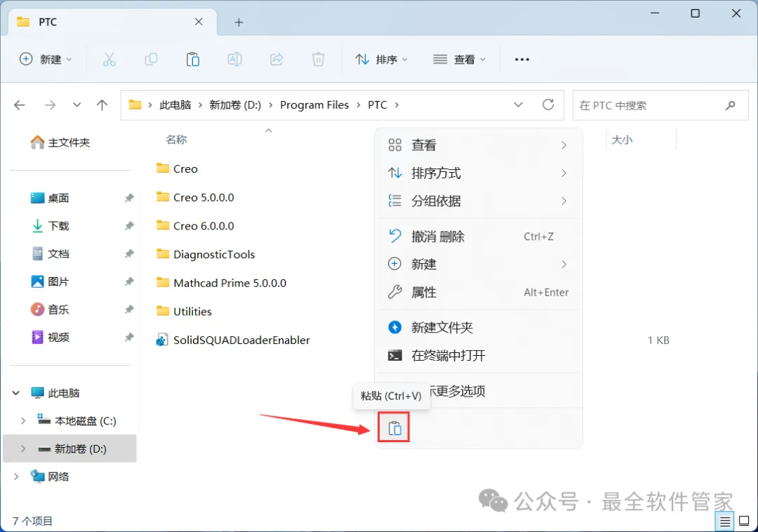
Task: Open the 排序 sort dropdown
Action: (381, 60)
